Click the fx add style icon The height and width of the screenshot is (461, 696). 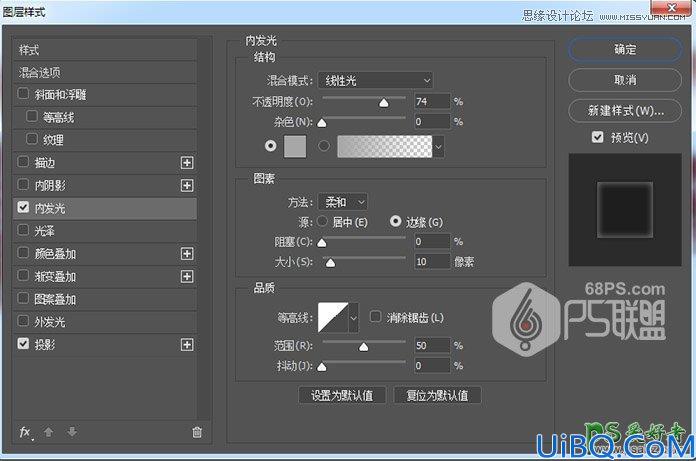click(25, 432)
